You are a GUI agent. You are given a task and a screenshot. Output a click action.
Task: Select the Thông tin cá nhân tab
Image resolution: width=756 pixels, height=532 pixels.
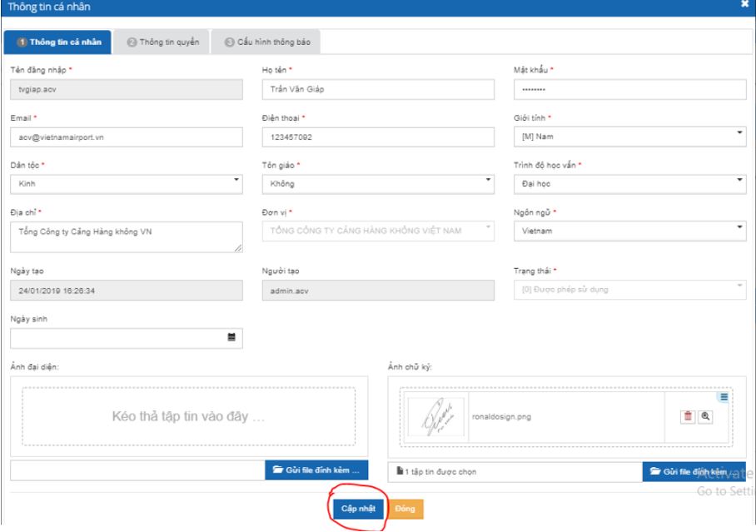pos(57,42)
